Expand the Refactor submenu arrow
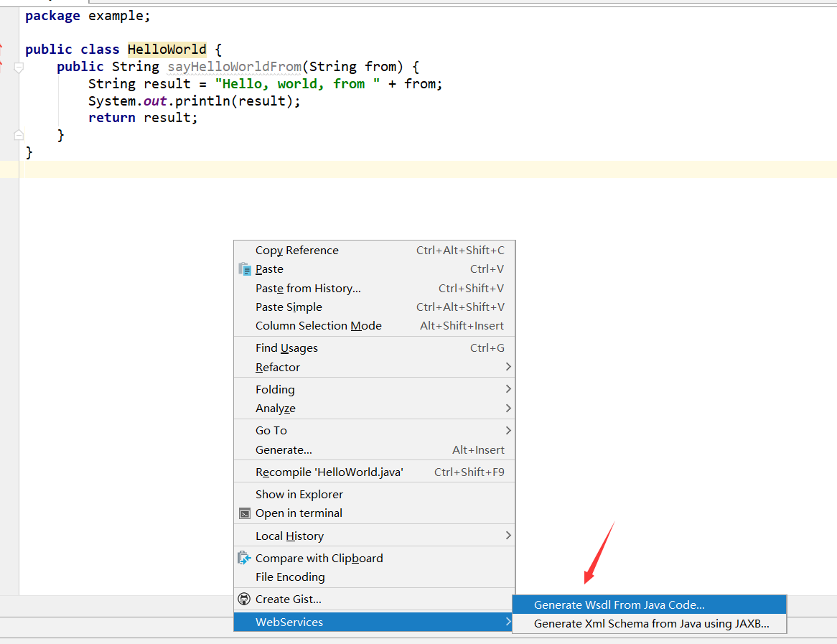 (508, 367)
